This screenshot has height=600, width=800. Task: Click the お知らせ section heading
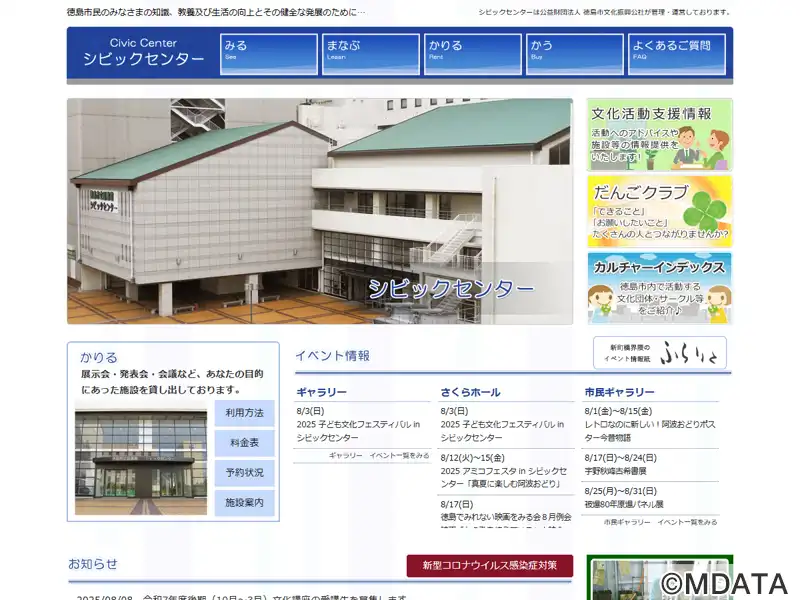point(93,564)
